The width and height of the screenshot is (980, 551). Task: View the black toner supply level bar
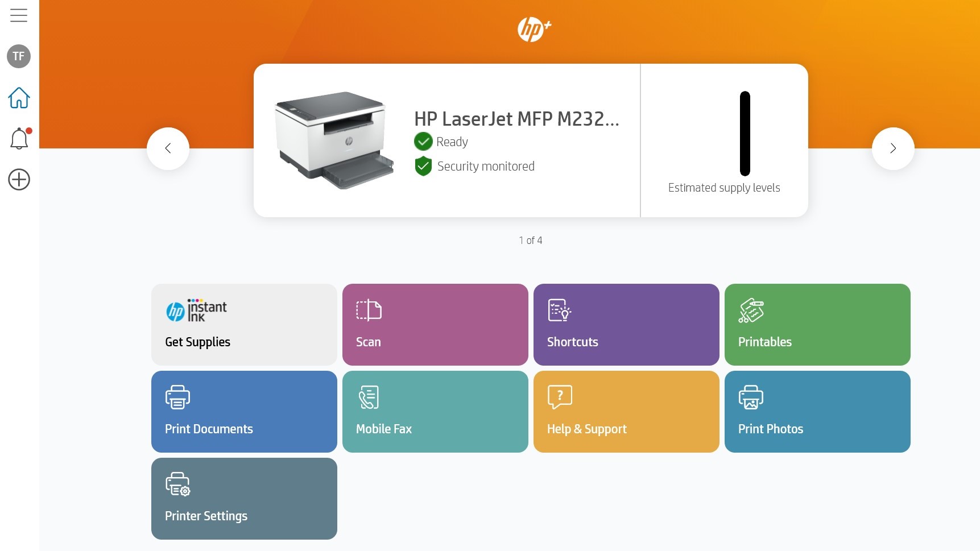tap(745, 134)
